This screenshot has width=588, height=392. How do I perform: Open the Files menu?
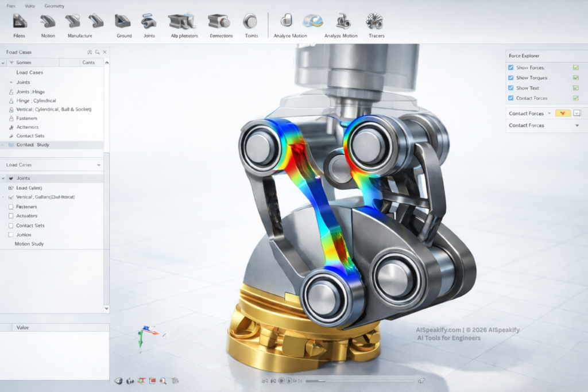[x=10, y=6]
